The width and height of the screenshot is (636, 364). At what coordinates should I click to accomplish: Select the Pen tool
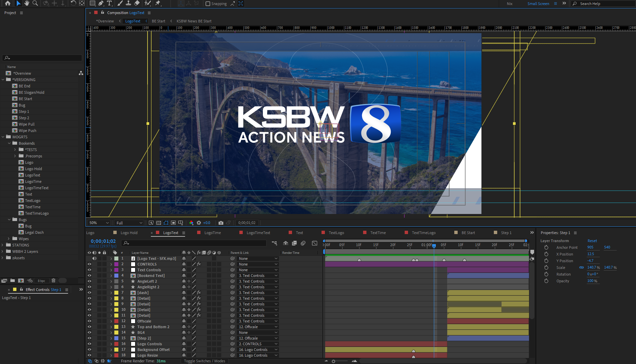101,3
